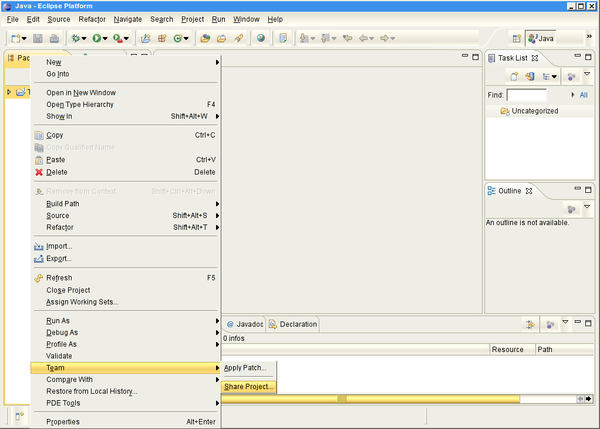The image size is (600, 429).
Task: Click the Save toolbar icon
Action: click(38, 38)
